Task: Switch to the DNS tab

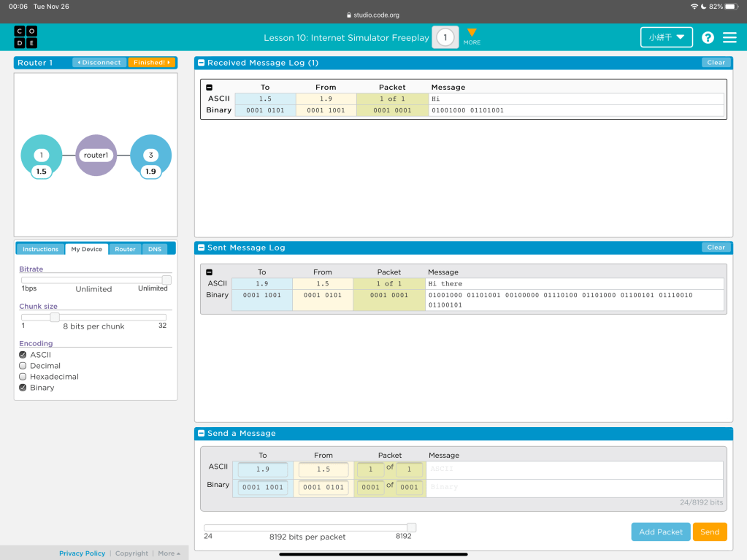Action: click(155, 249)
